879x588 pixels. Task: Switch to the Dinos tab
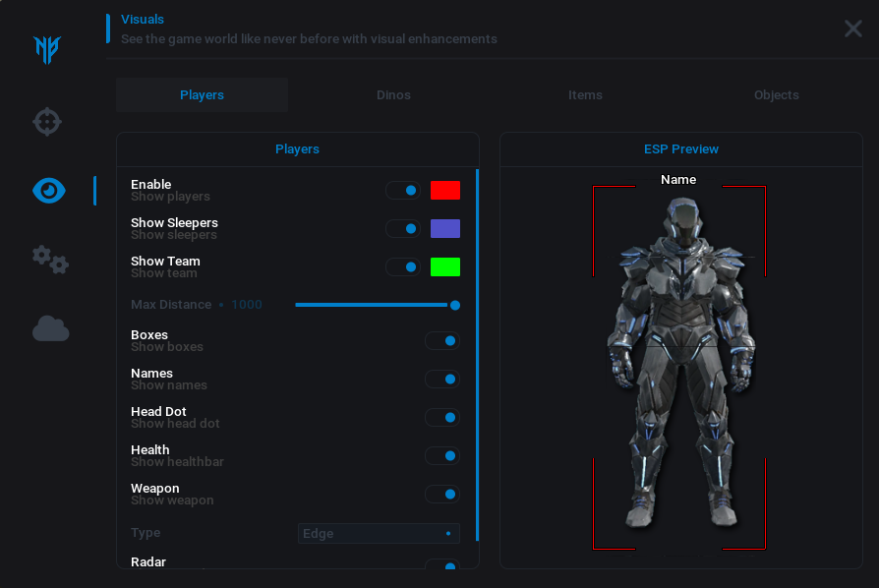[x=393, y=95]
